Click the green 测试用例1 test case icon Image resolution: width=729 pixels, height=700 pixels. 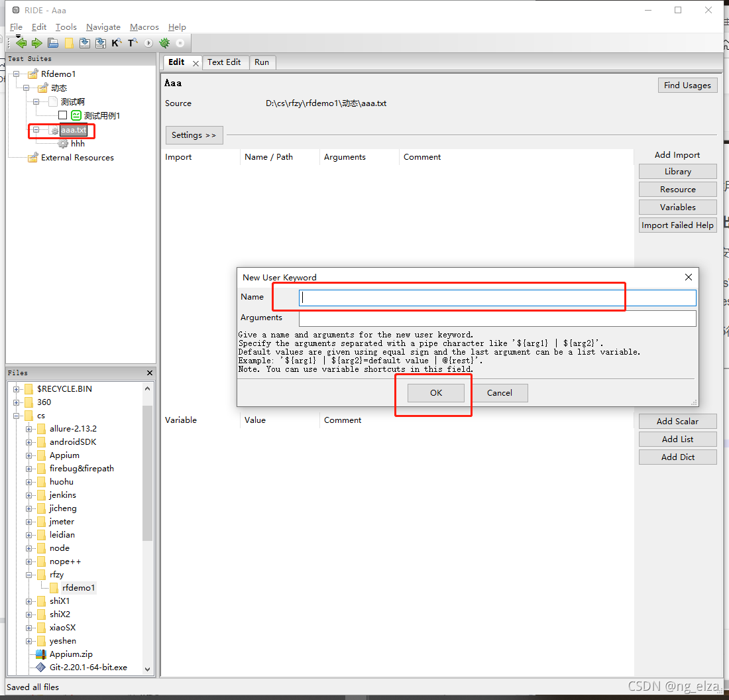(x=76, y=115)
